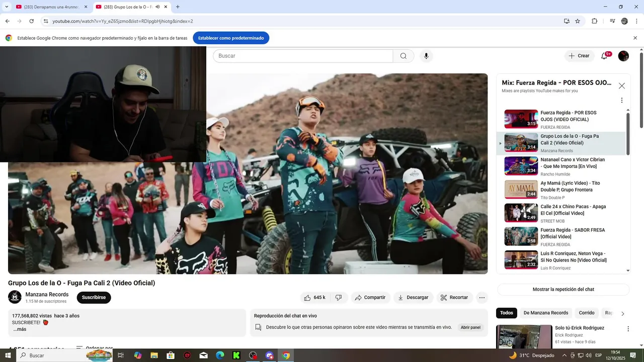
Task: Activate voice search microphone
Action: point(426,56)
